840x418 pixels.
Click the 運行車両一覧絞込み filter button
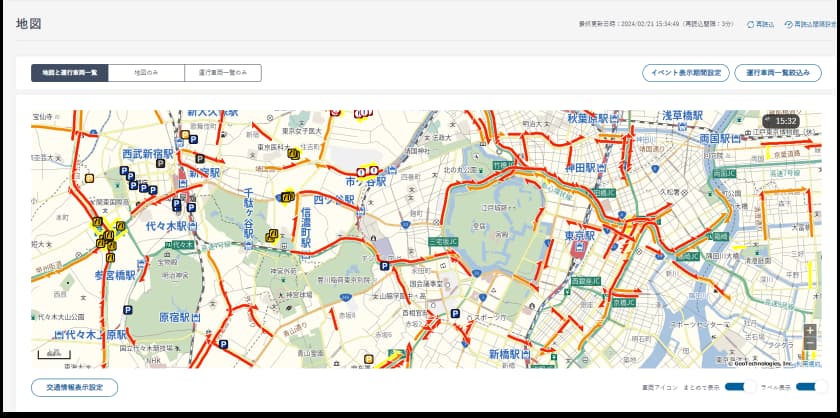pyautogui.click(x=778, y=73)
